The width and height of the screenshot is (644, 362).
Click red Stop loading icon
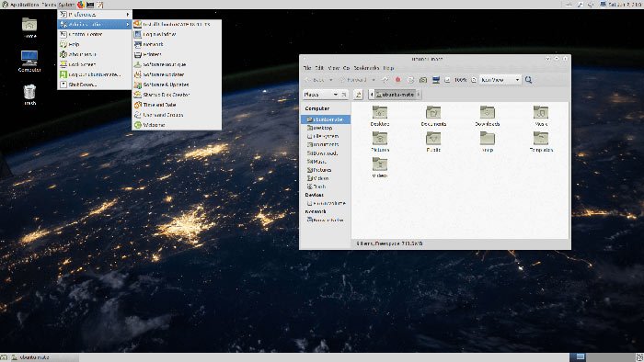(397, 80)
